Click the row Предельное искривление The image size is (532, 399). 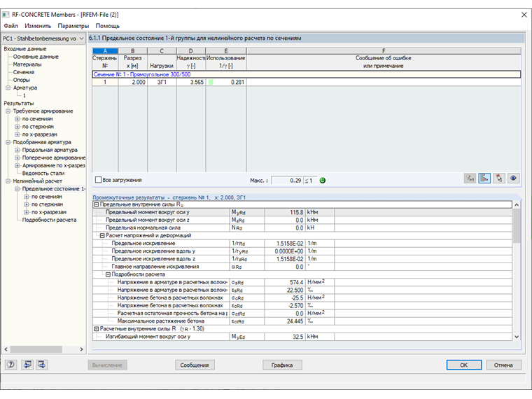pos(302,244)
